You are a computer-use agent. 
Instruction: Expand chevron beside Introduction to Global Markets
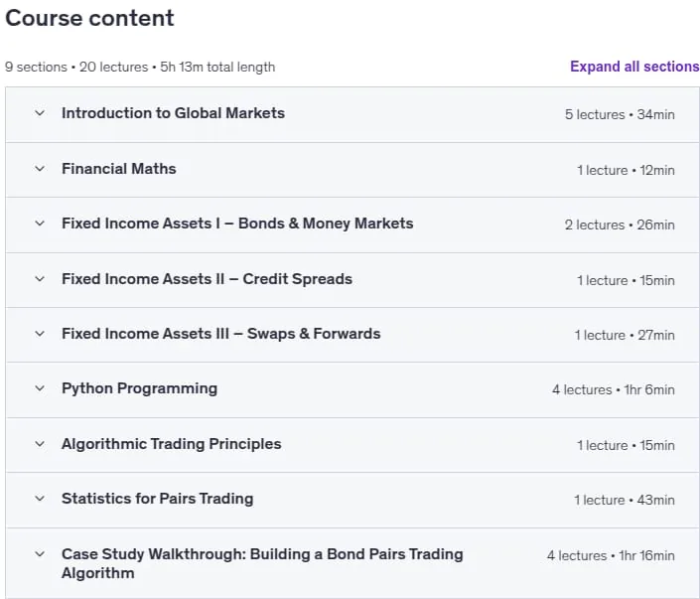coord(40,113)
